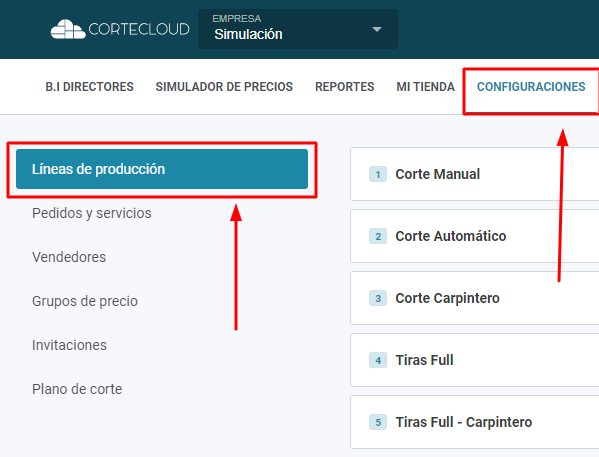Open the B.I Directores tab

(x=89, y=87)
